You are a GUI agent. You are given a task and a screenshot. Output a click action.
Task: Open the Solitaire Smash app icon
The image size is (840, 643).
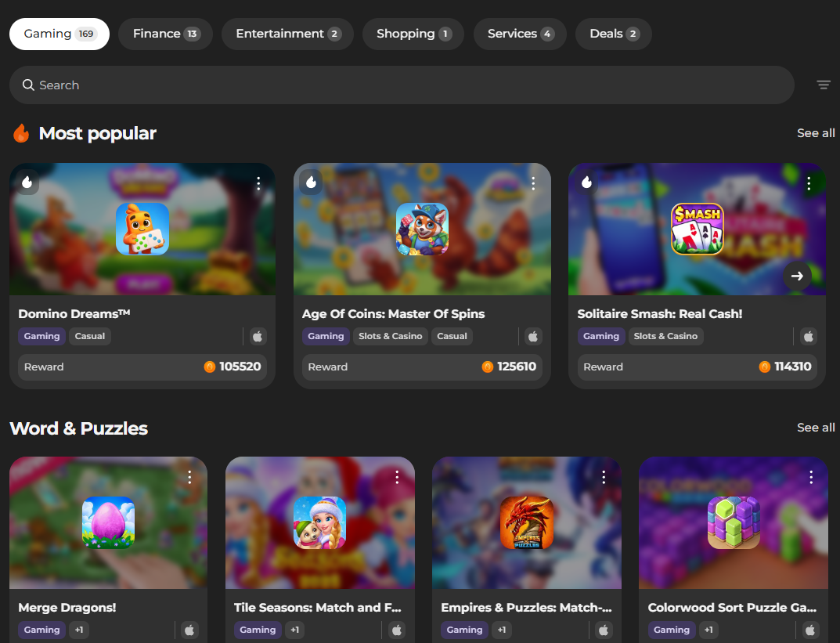tap(698, 229)
